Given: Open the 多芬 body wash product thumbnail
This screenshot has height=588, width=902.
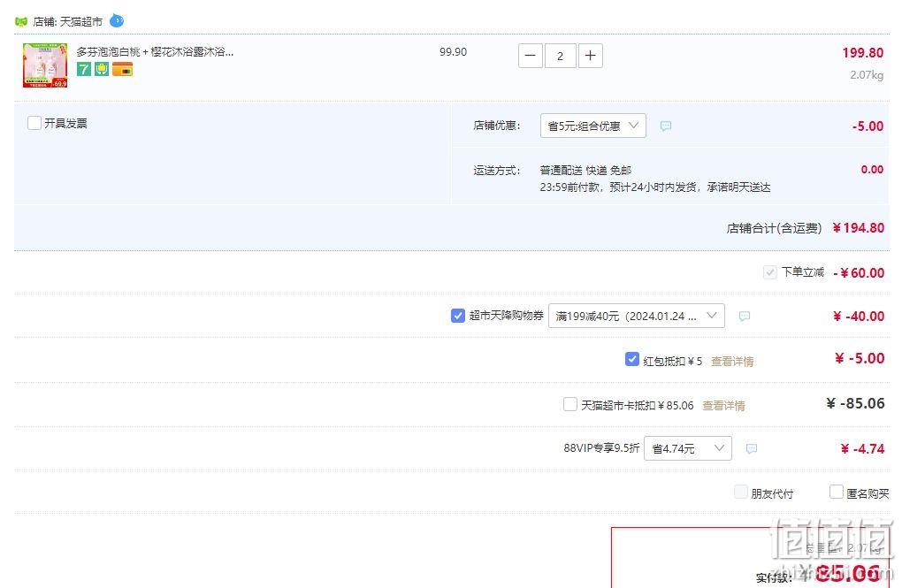Looking at the screenshot, I should [45, 65].
